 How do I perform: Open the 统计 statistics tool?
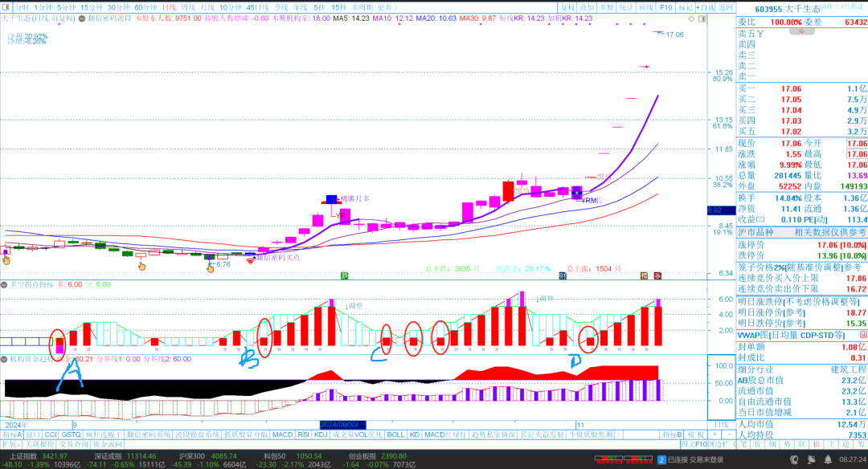click(x=626, y=7)
